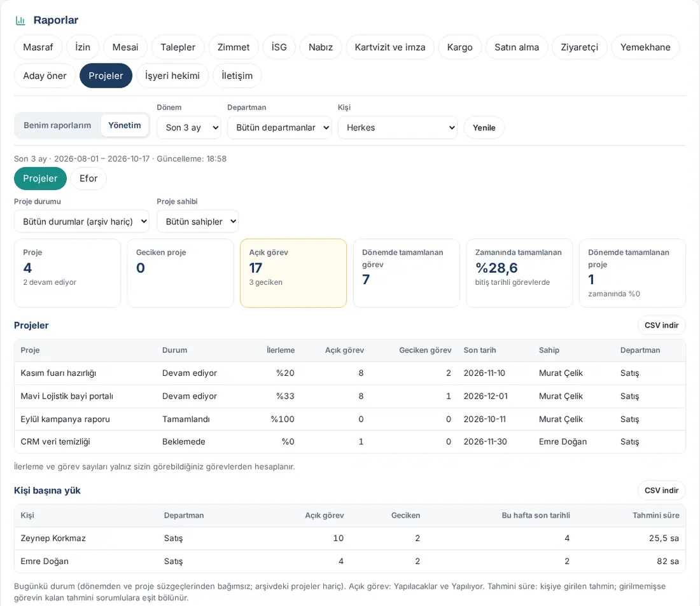This screenshot has height=606, width=700.
Task: Click the Tahmini süre column header
Action: tap(656, 516)
